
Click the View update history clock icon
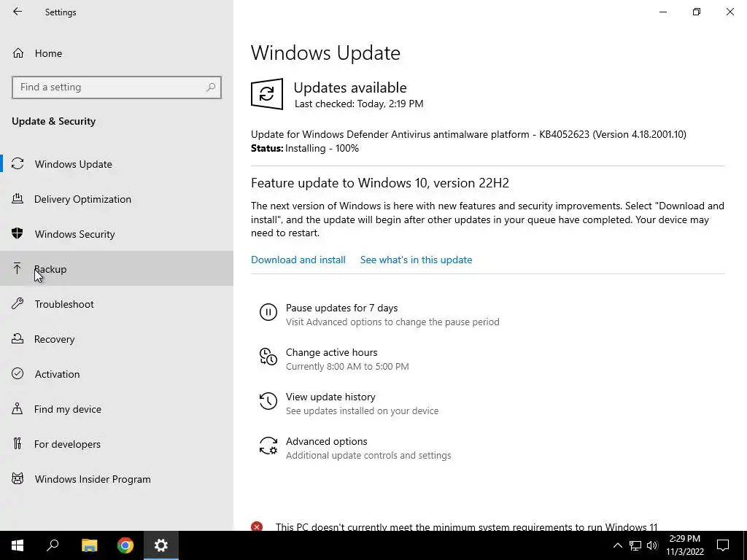click(x=268, y=401)
